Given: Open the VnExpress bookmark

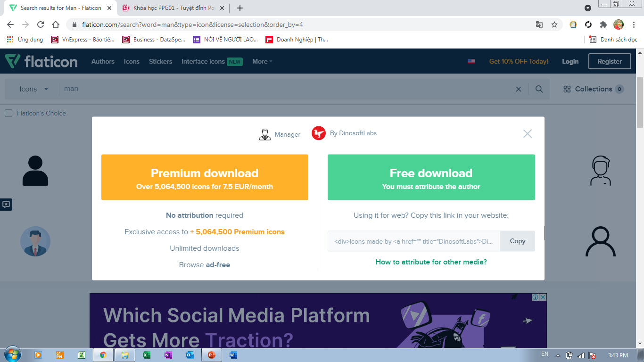Looking at the screenshot, I should [83, 40].
